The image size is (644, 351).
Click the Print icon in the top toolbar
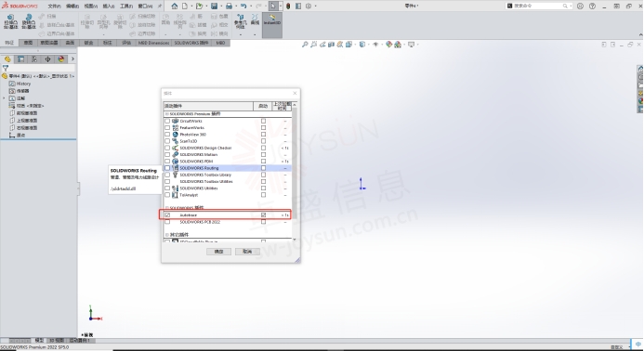point(229,6)
